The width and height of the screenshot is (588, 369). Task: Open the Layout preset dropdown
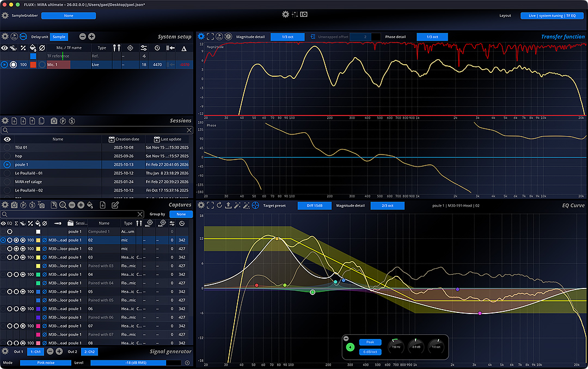point(552,16)
